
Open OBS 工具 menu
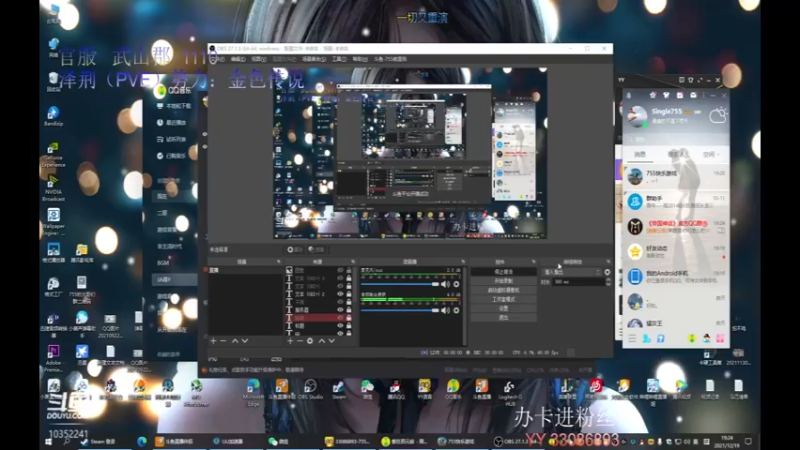coord(339,59)
